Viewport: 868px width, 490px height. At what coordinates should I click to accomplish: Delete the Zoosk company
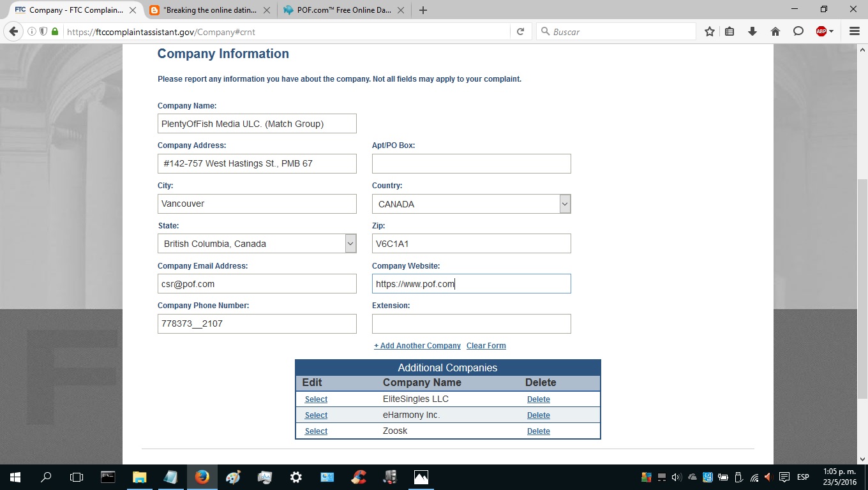click(539, 431)
